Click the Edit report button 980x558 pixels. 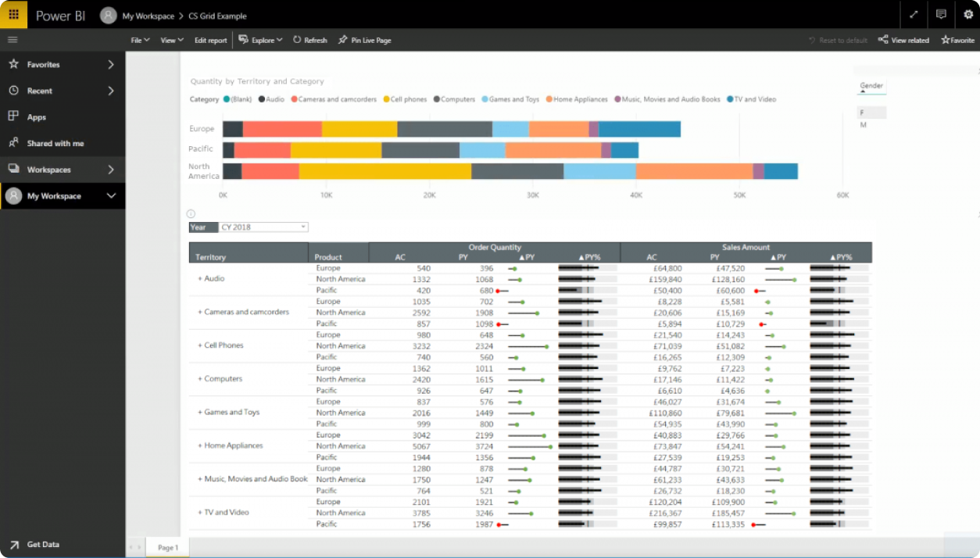coord(210,40)
